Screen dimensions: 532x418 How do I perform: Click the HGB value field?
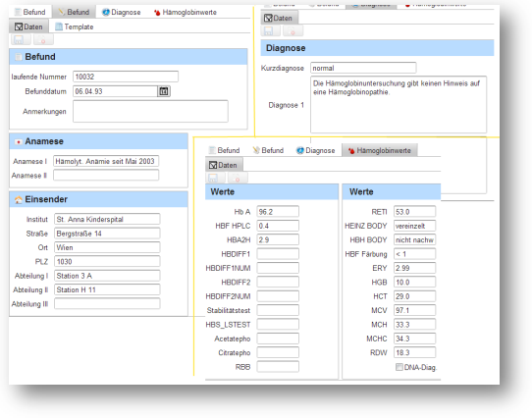(x=414, y=282)
